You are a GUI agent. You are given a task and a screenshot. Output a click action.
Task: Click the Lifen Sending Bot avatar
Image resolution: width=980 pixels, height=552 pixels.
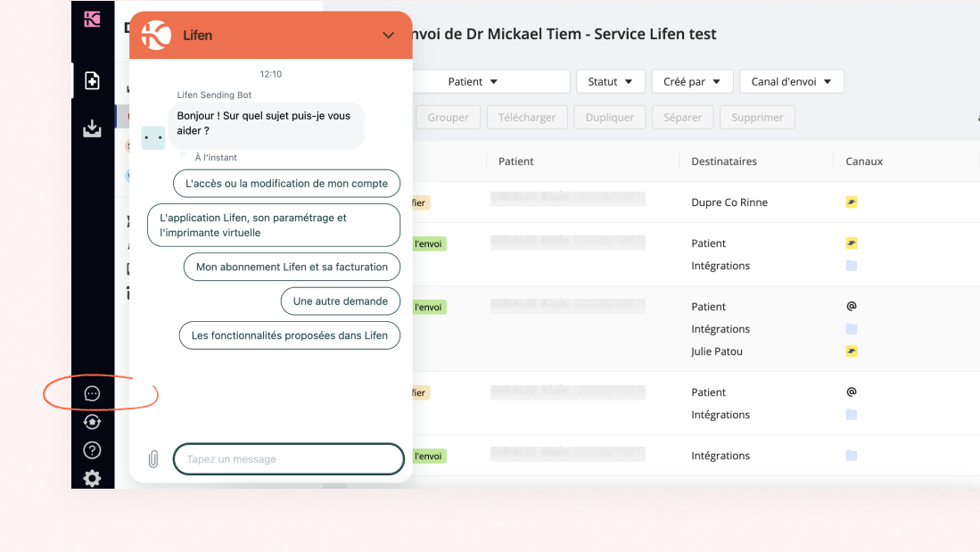coord(153,137)
